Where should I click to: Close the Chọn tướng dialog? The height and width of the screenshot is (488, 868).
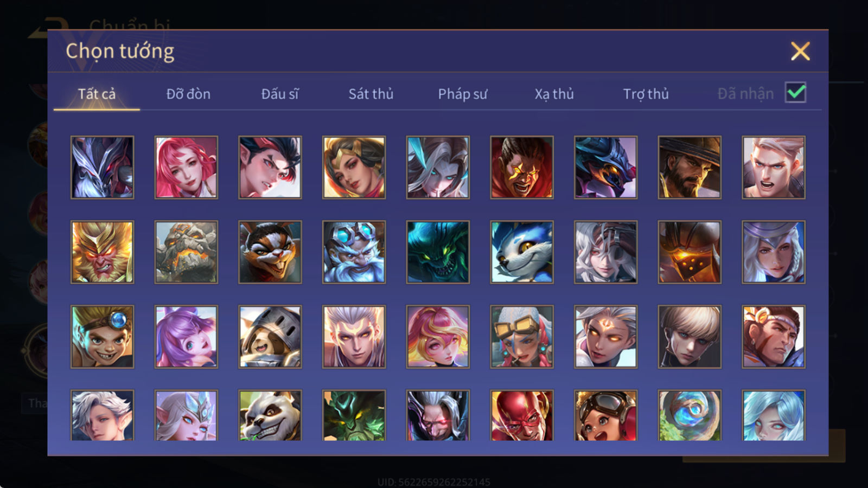(x=800, y=51)
